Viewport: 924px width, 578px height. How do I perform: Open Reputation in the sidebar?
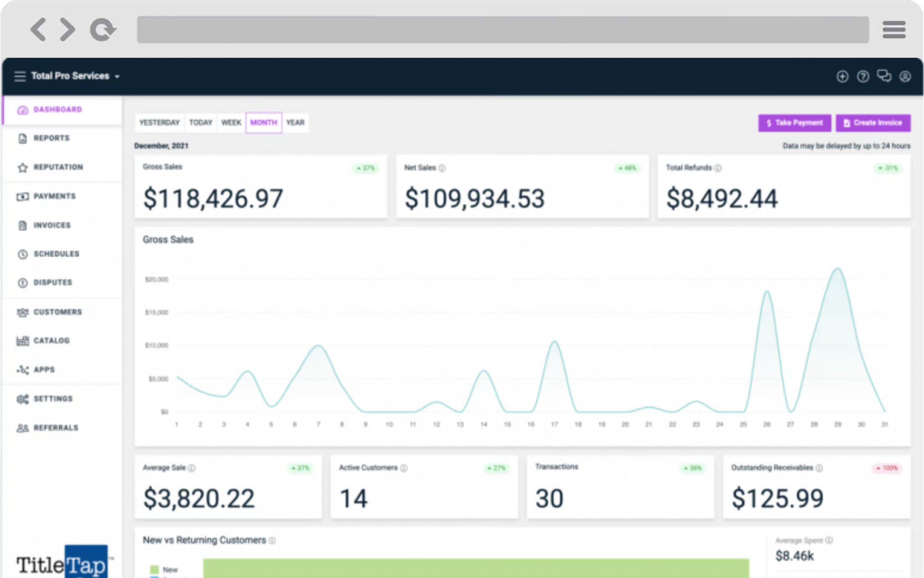pyautogui.click(x=62, y=167)
